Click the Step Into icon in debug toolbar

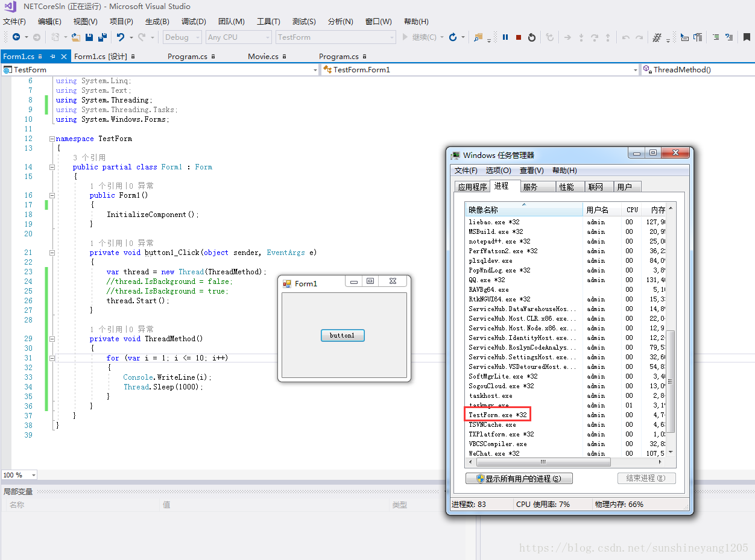click(x=581, y=37)
